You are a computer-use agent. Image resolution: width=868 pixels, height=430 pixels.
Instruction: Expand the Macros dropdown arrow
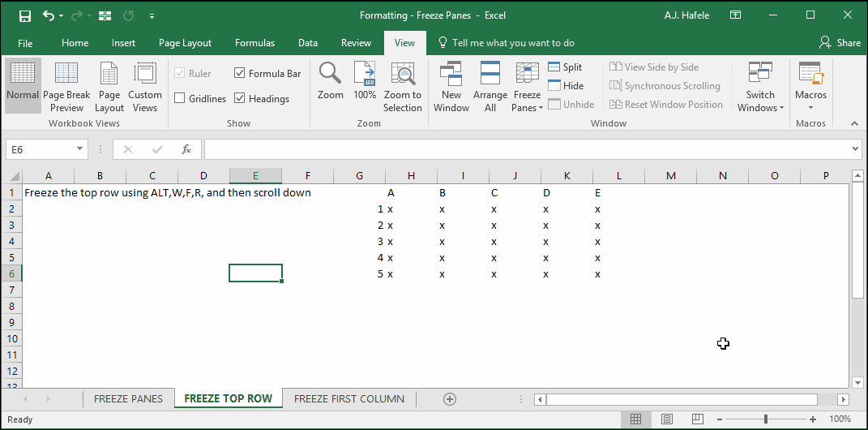(810, 107)
